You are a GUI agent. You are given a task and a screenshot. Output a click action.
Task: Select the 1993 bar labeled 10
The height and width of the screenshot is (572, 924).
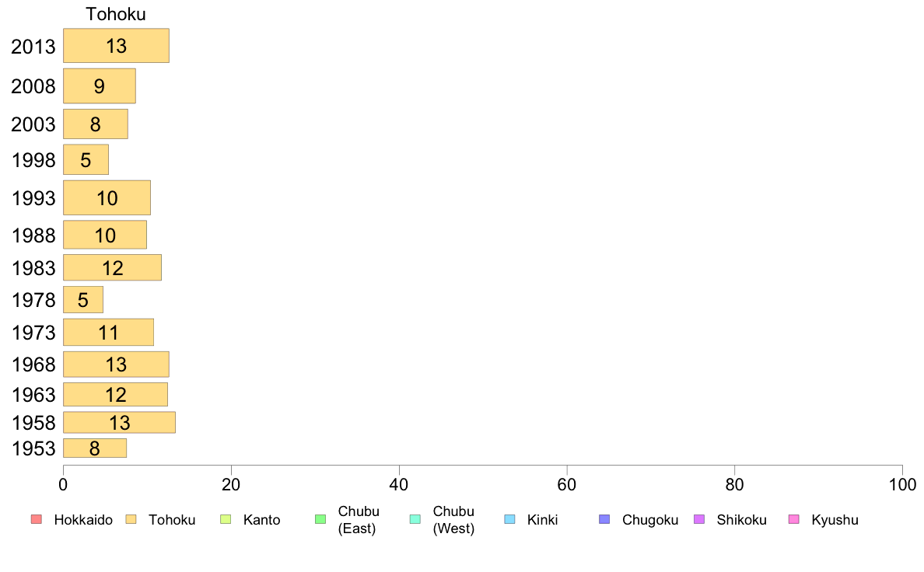point(107,197)
